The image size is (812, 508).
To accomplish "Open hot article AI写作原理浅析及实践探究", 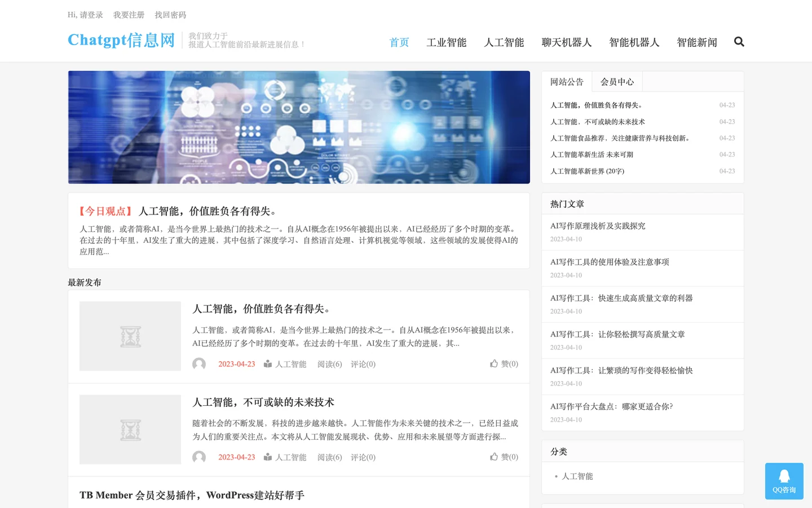I will click(598, 226).
